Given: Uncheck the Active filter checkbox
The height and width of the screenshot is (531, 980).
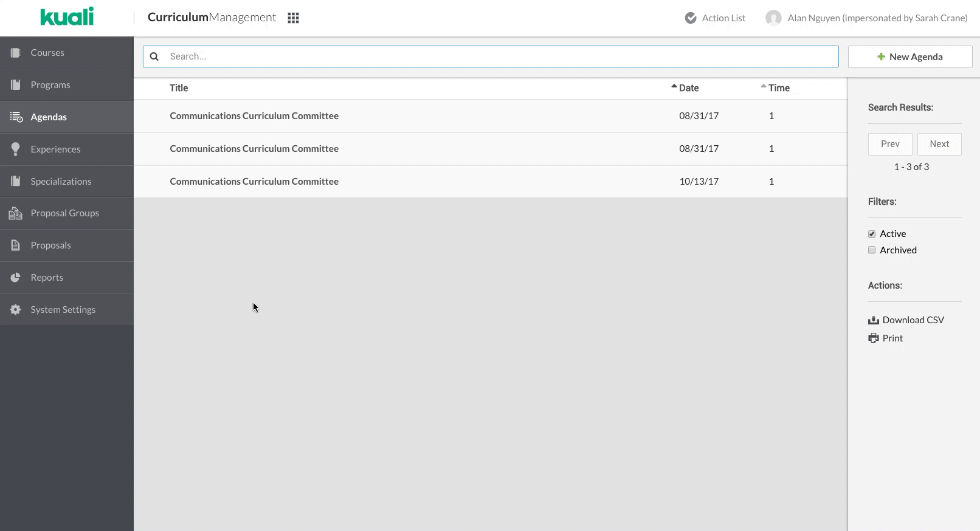Looking at the screenshot, I should point(872,234).
